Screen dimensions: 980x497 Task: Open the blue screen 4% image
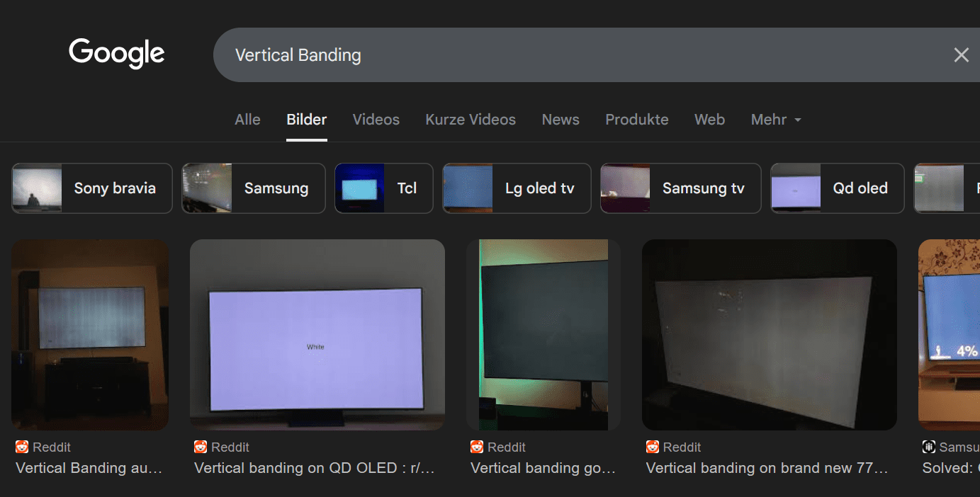[x=949, y=335]
